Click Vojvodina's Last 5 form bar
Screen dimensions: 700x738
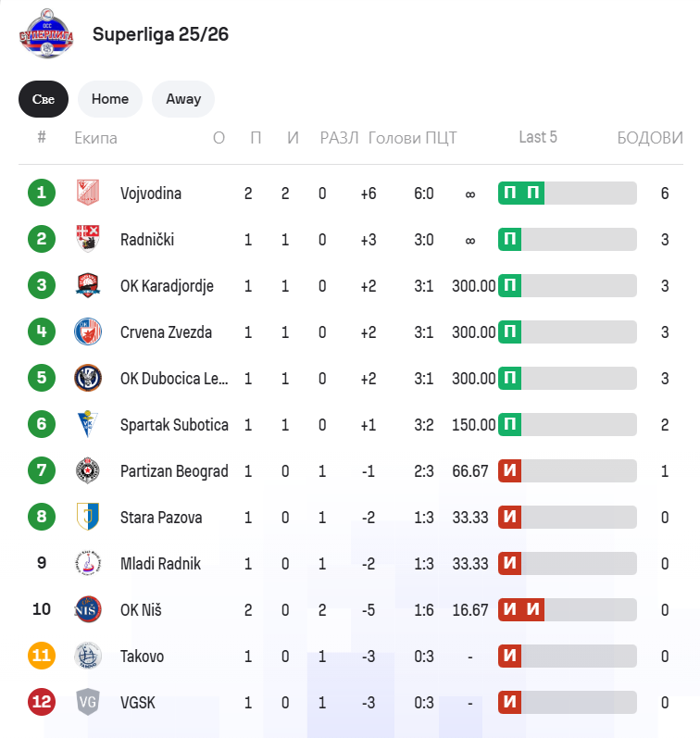click(x=568, y=193)
